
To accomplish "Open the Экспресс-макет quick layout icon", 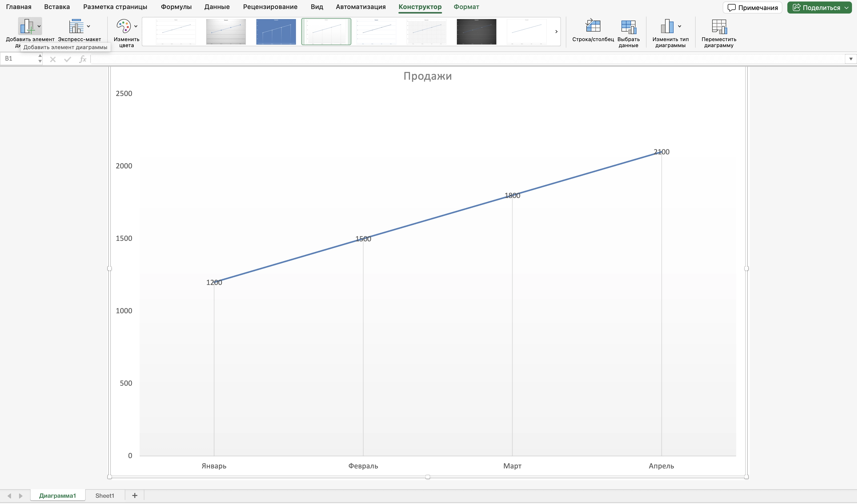I will pos(76,26).
